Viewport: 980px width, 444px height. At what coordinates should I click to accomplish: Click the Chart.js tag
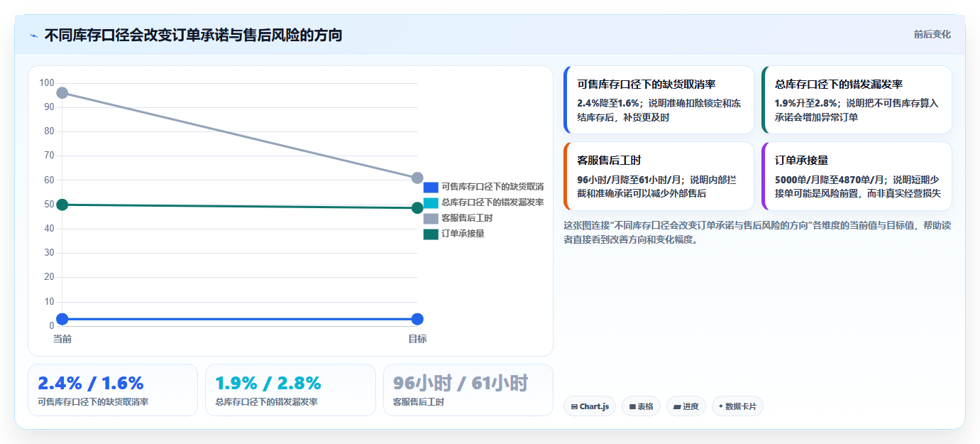click(x=590, y=406)
